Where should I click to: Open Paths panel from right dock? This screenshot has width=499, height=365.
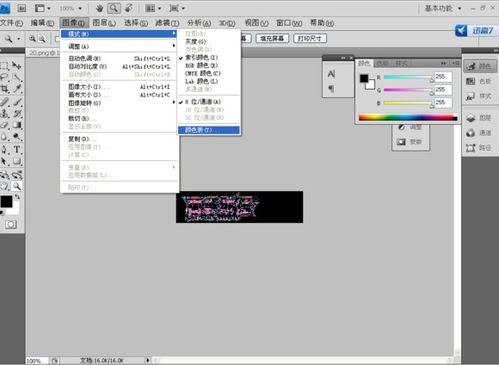479,147
